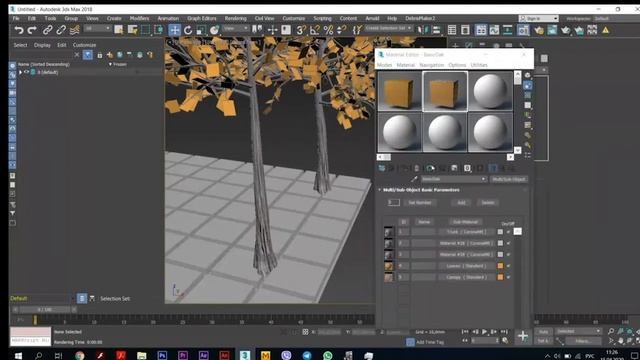
Task: Open the Selected key filter dropdown
Action: (x=578, y=331)
